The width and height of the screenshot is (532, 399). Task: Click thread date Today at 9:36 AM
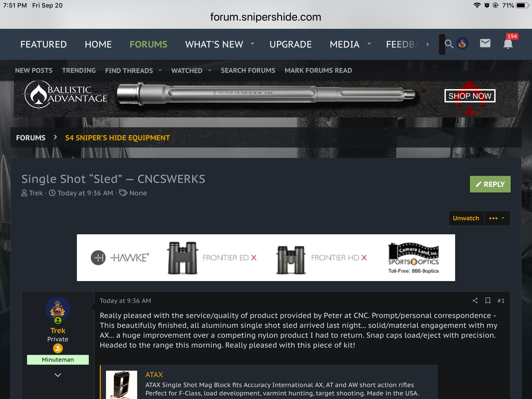tap(85, 193)
